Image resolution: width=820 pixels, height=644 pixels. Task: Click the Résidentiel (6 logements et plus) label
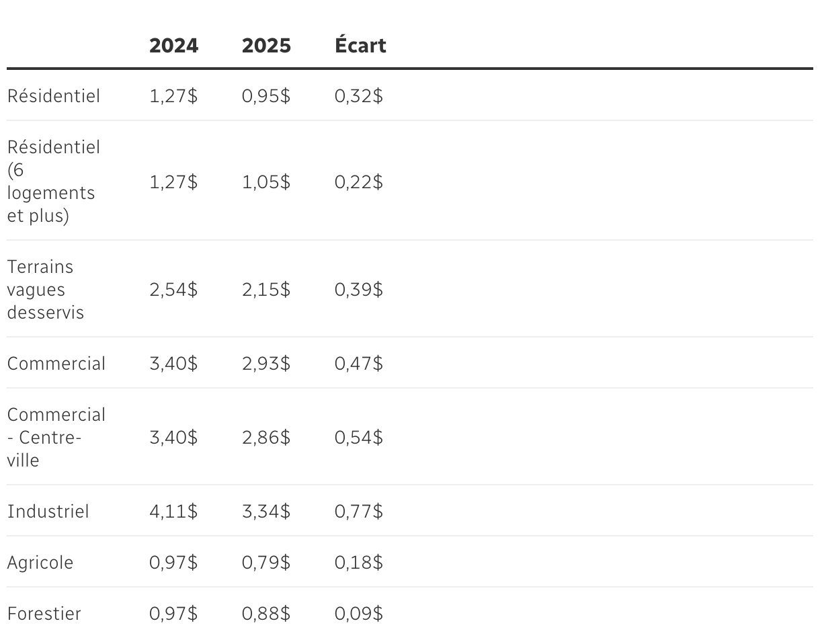tap(54, 182)
